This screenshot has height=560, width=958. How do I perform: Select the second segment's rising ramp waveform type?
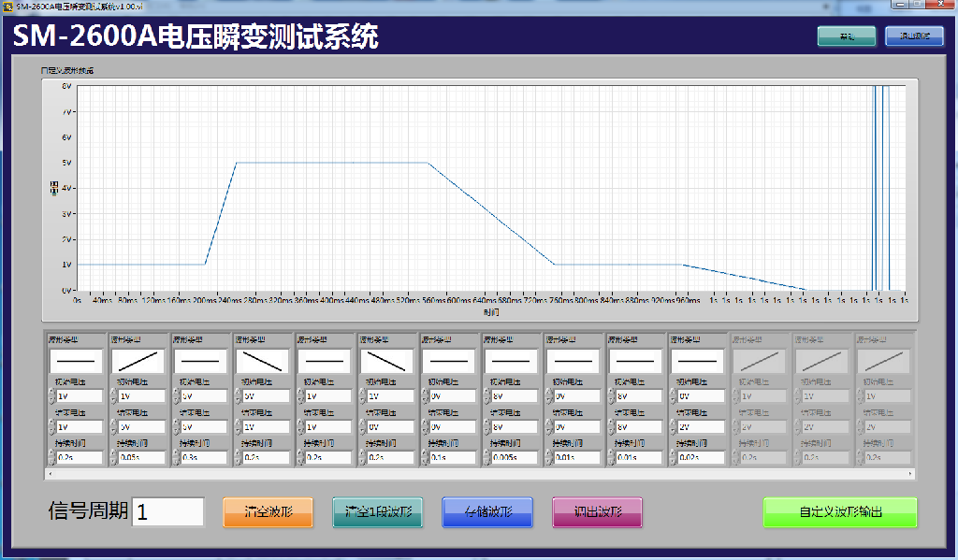click(138, 361)
